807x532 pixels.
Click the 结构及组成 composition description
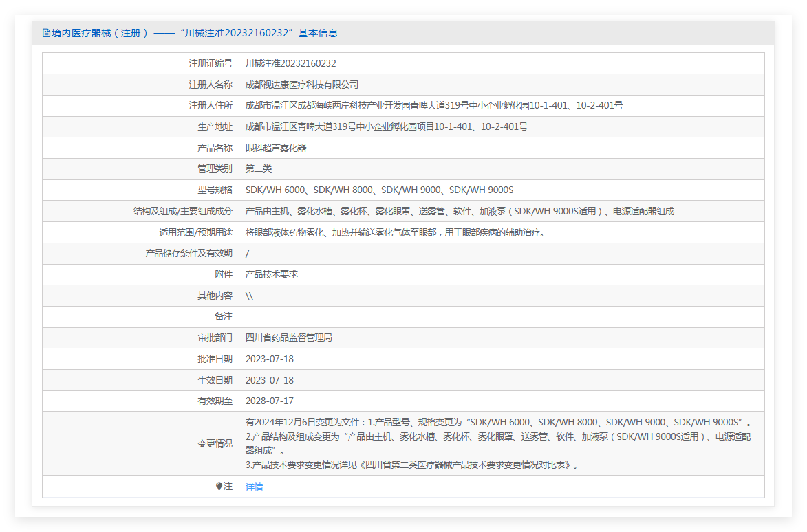click(459, 212)
